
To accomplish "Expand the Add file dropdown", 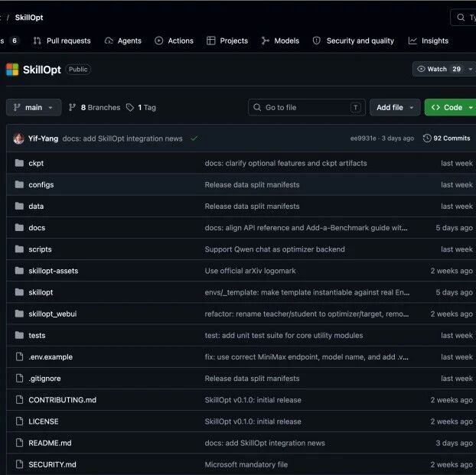I will [x=395, y=107].
